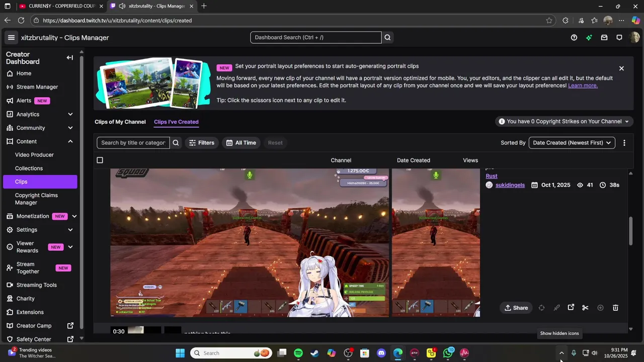The image size is (644, 362).
Task: Focus the Dashboard Search field
Action: pyautogui.click(x=315, y=37)
